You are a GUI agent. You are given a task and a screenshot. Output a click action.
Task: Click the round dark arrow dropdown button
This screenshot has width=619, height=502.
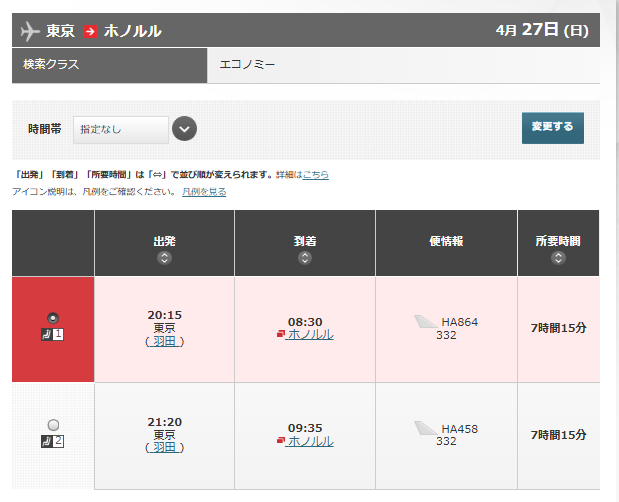(184, 129)
